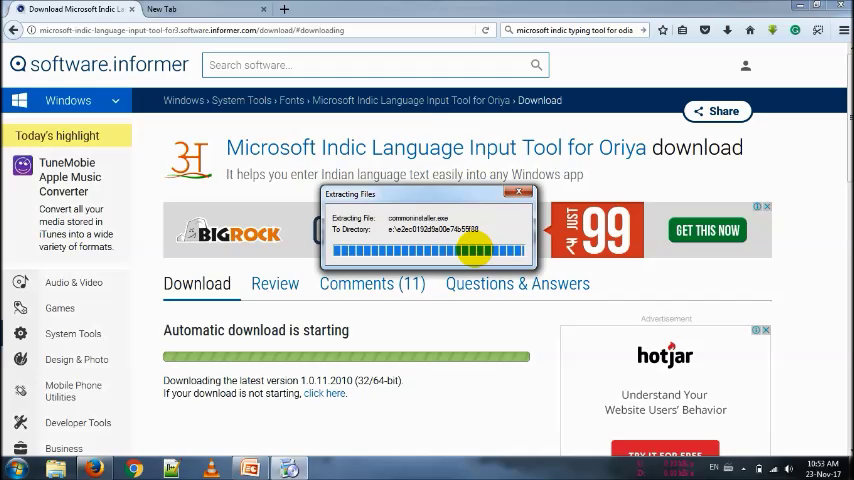Click the Firefox back arrow button
This screenshot has height=480, width=854.
[14, 30]
